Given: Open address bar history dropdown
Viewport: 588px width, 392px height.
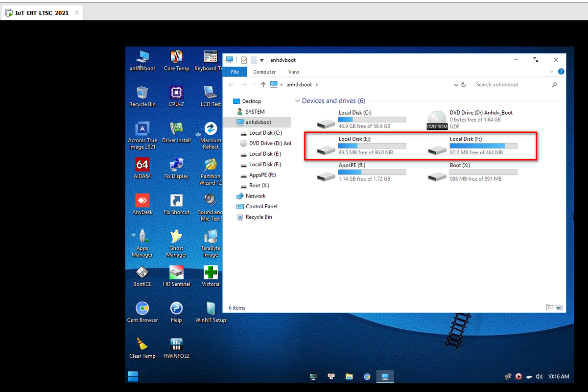Looking at the screenshot, I should coord(456,85).
